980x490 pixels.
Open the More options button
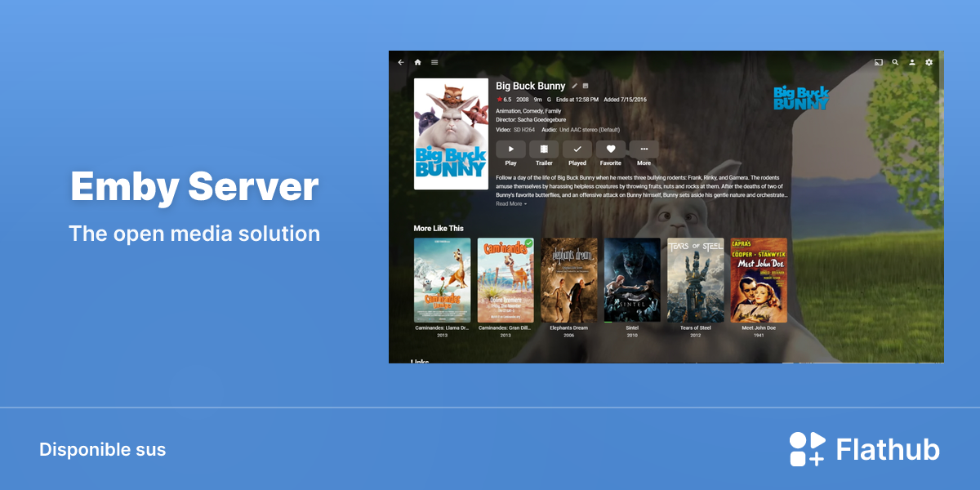click(x=644, y=149)
